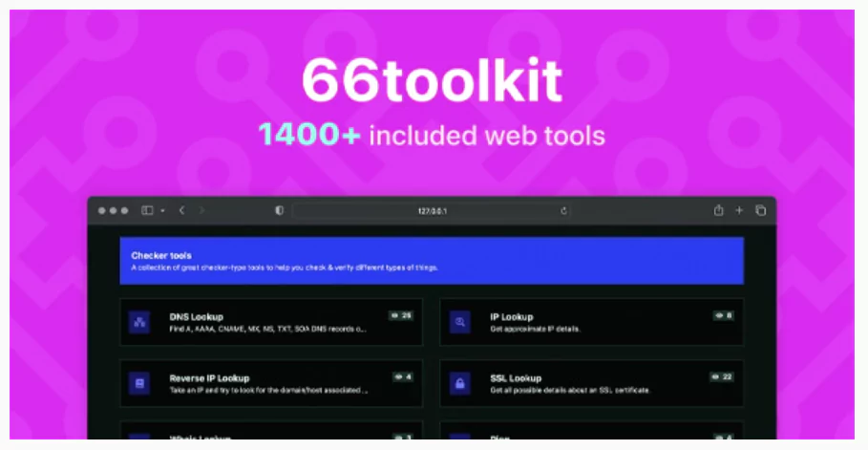Click the Reverse IP Lookup icon

(x=139, y=383)
